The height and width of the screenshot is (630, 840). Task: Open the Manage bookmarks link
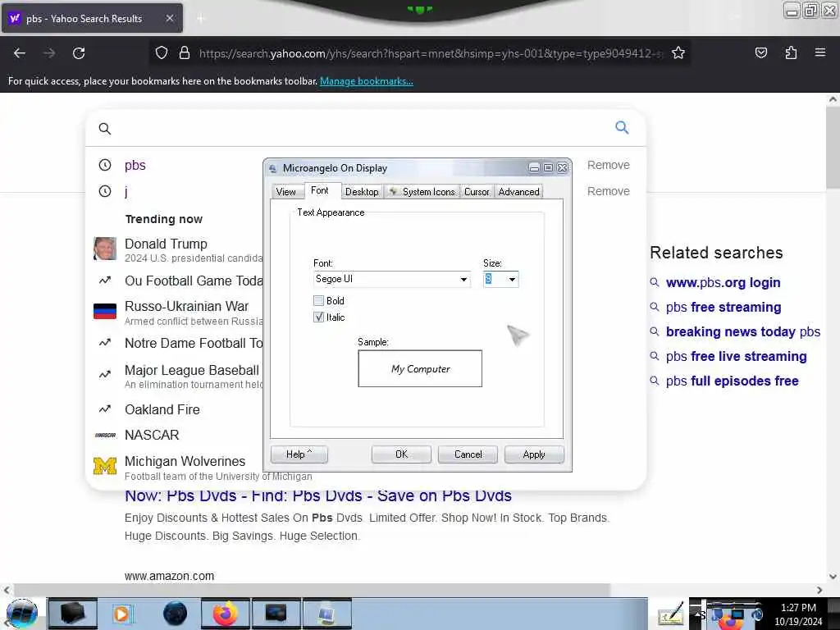point(367,81)
